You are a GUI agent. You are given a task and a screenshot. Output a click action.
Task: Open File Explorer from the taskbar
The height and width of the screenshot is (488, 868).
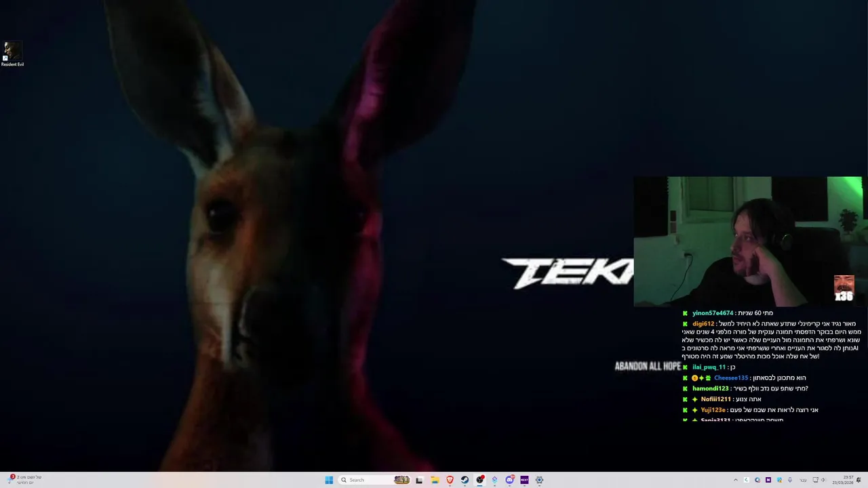435,480
